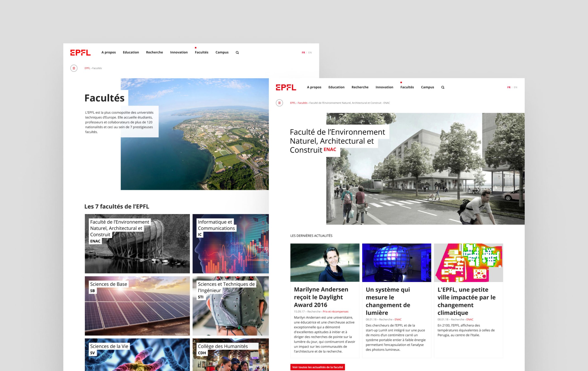
Task: Open A propos menu on Facultés page
Action: [109, 52]
